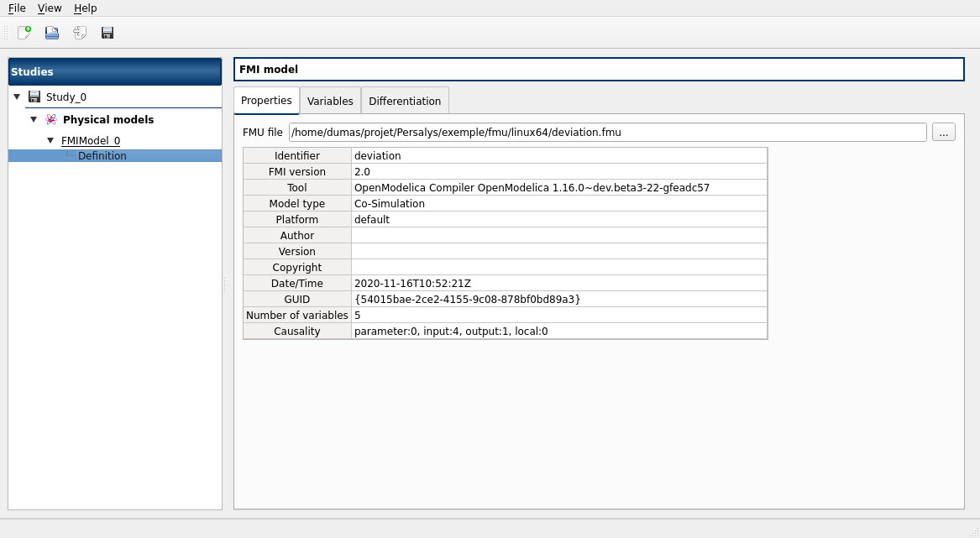The image size is (980, 538).
Task: Switch to the Differentiation tab
Action: [x=405, y=102]
